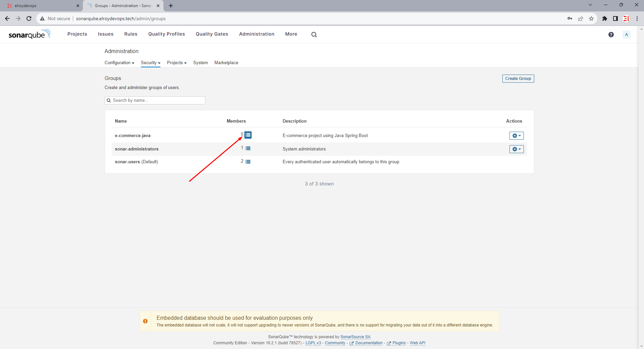Open the help question mark icon
The image size is (644, 349).
pyautogui.click(x=611, y=35)
